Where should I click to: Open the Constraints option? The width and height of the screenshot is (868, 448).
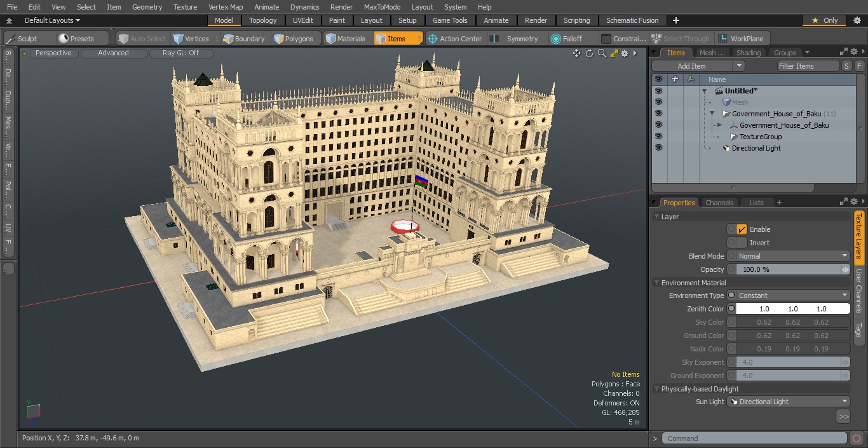click(x=623, y=39)
